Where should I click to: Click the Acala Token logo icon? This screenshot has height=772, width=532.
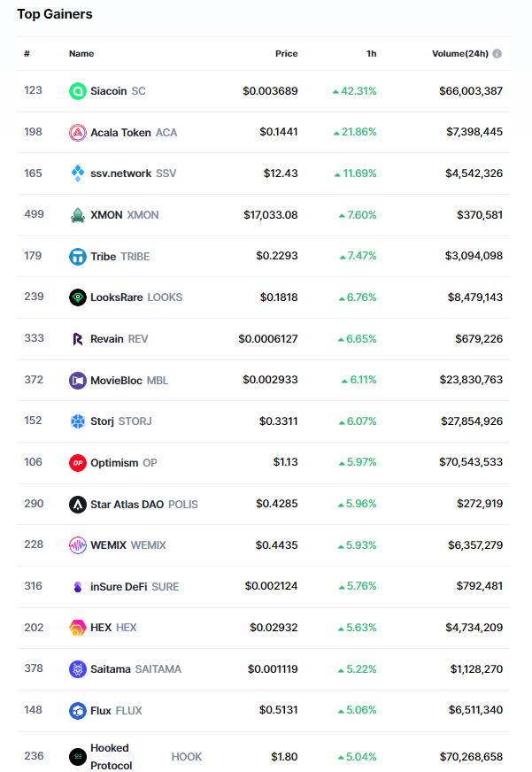point(78,133)
